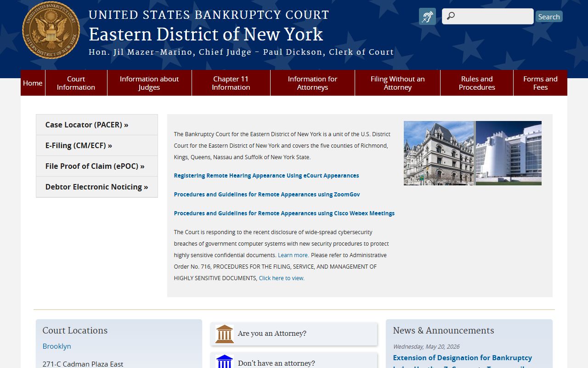Screen dimensions: 588x368
Task: Click the modern white courthouse photo
Action: (509, 153)
